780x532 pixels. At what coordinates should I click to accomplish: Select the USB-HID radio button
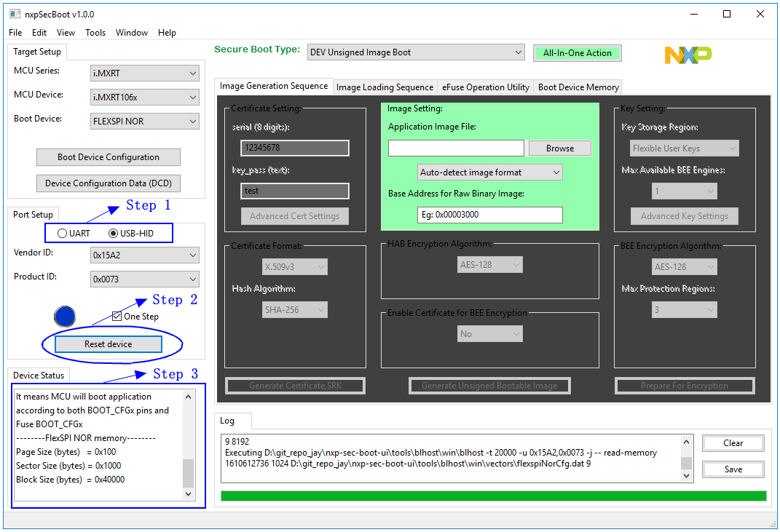tap(131, 233)
